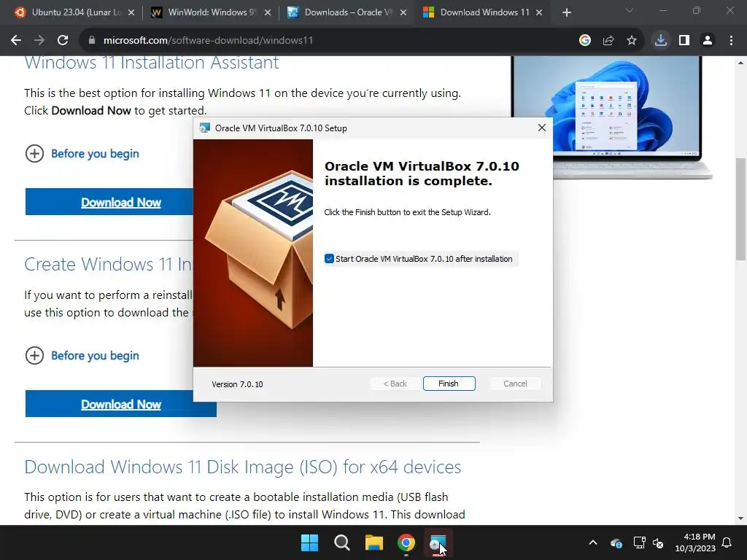The width and height of the screenshot is (747, 560).
Task: Open the Chrome profile menu
Action: pos(708,40)
